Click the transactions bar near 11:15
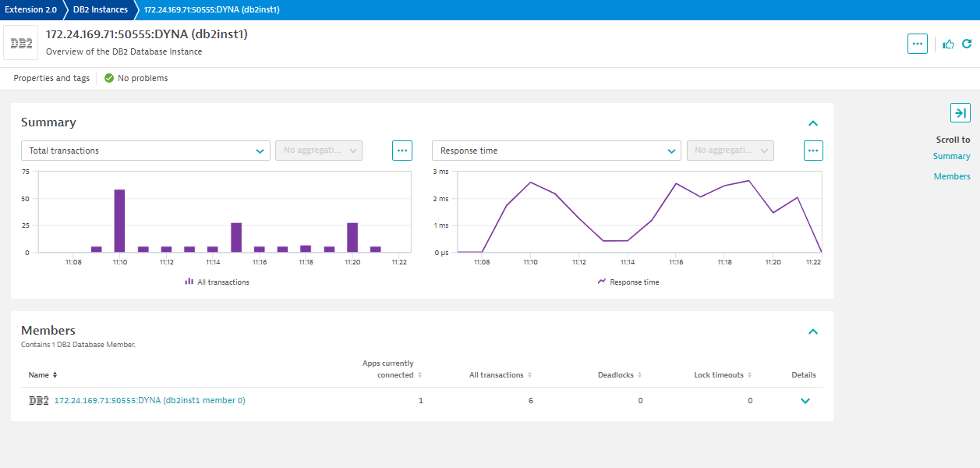This screenshot has width=980, height=468. point(236,237)
